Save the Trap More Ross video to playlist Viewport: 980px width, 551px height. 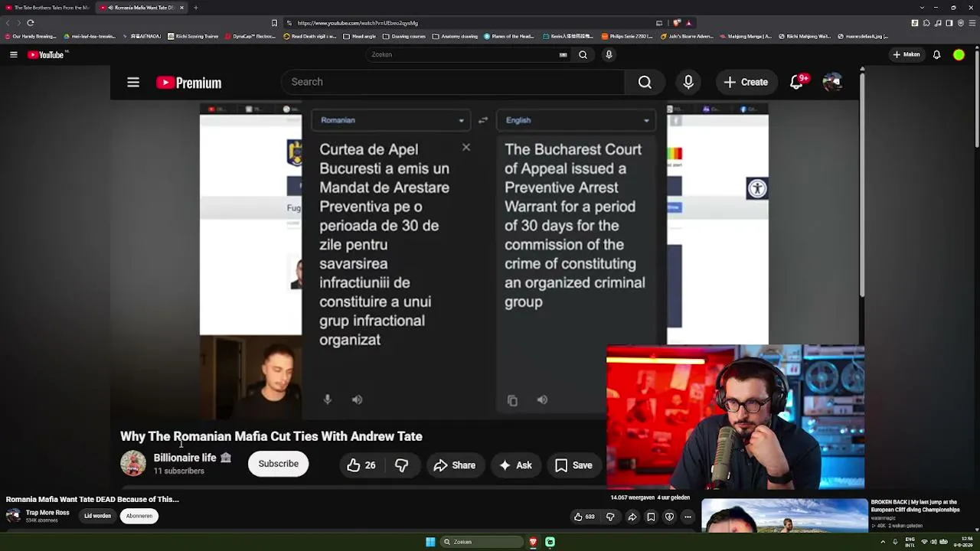coord(651,517)
